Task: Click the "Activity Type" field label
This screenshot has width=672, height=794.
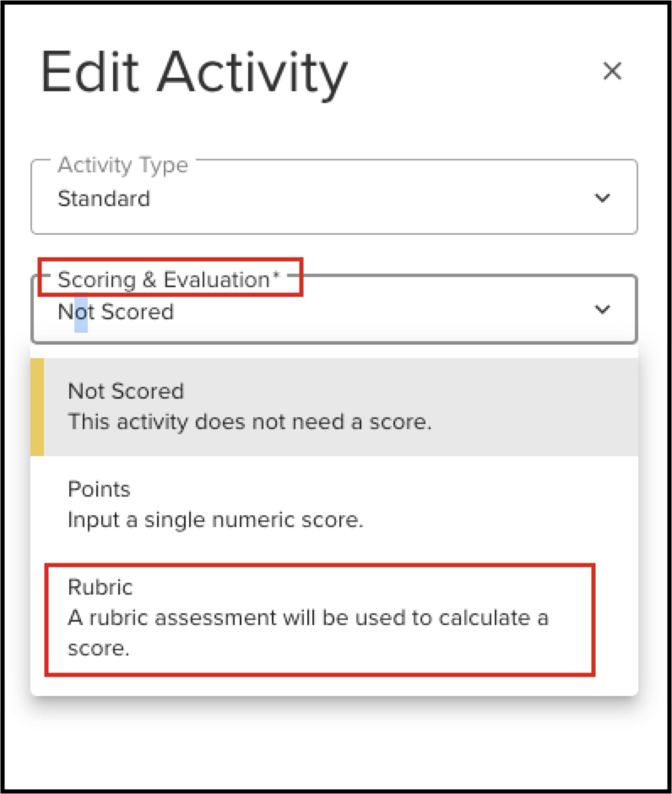Action: pos(123,165)
